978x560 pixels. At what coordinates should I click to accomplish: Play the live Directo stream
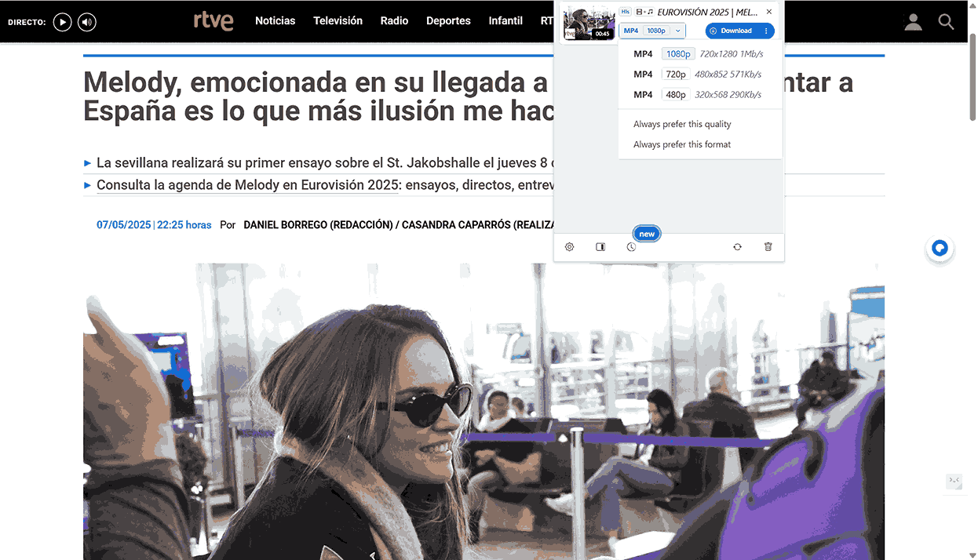[63, 22]
